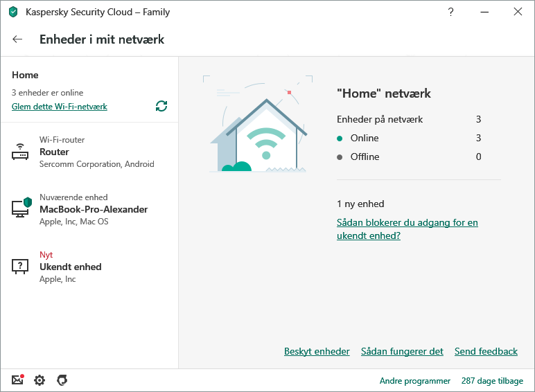Image resolution: width=535 pixels, height=392 pixels.
Task: Open Andre programmer in status bar
Action: [x=414, y=381]
